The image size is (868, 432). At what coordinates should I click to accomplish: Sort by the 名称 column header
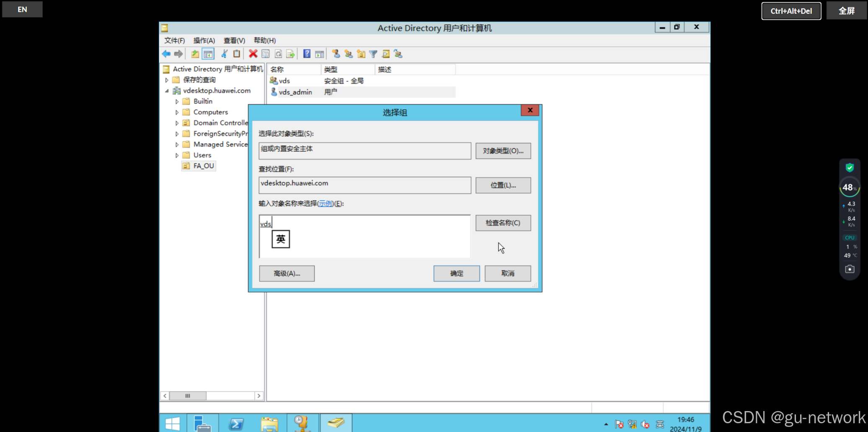[x=294, y=69]
